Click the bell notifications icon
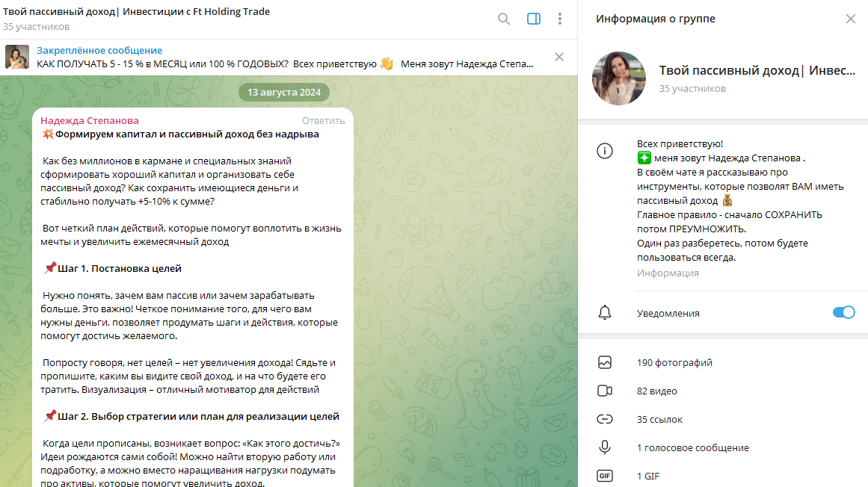The height and width of the screenshot is (487, 868). (x=605, y=313)
